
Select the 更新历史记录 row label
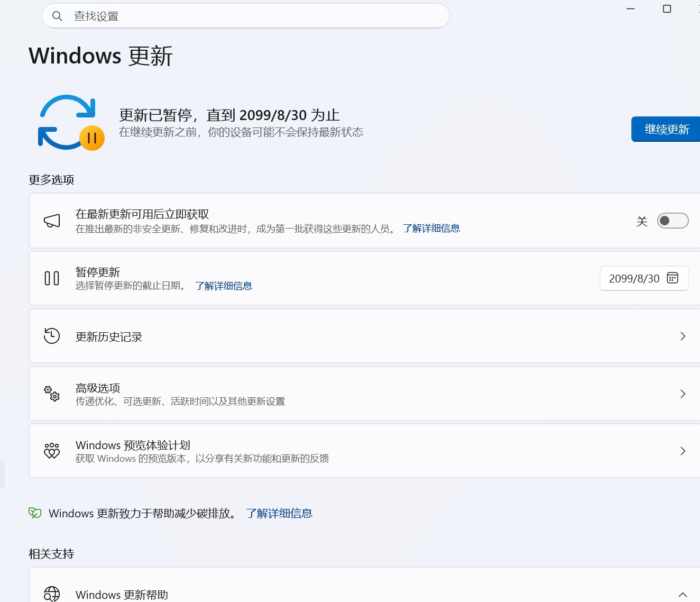tap(109, 337)
